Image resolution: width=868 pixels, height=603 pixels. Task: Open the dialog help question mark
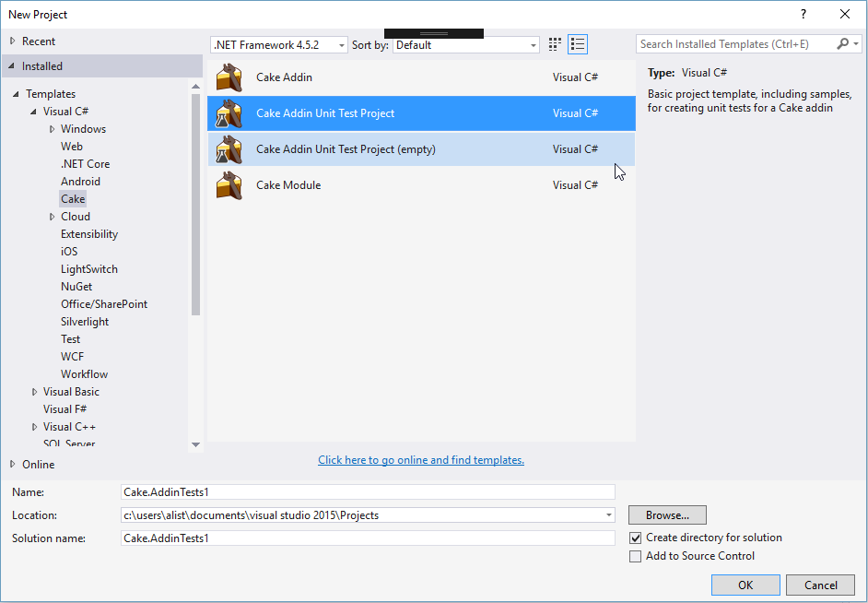coord(803,15)
